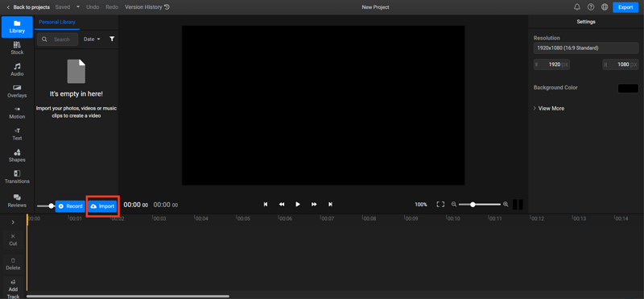Click the timeline zoom in magnifier

pos(506,204)
